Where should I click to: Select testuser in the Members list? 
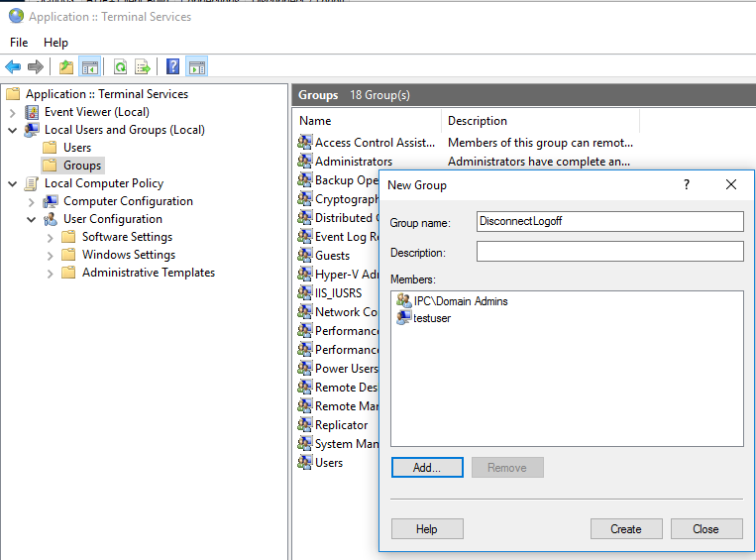tap(432, 318)
